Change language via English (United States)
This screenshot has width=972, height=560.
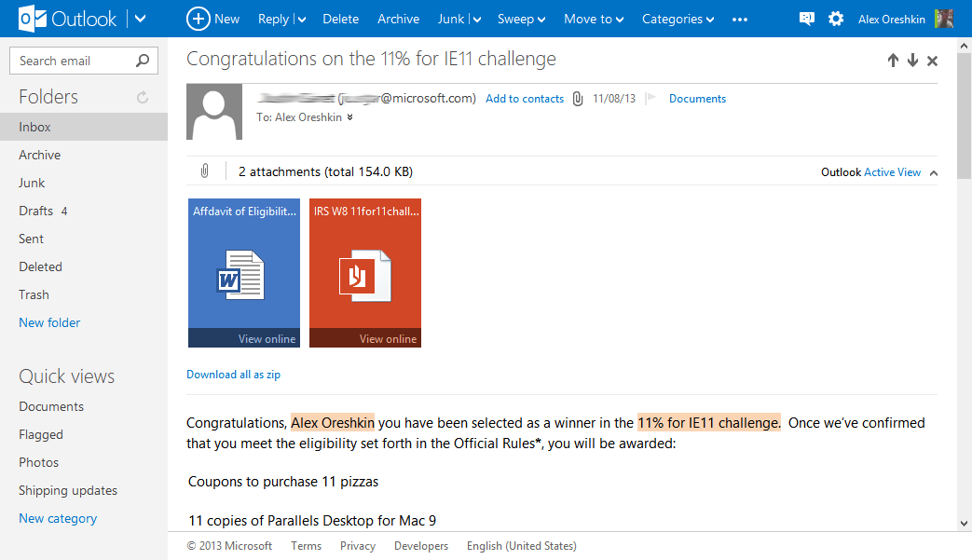click(x=521, y=546)
